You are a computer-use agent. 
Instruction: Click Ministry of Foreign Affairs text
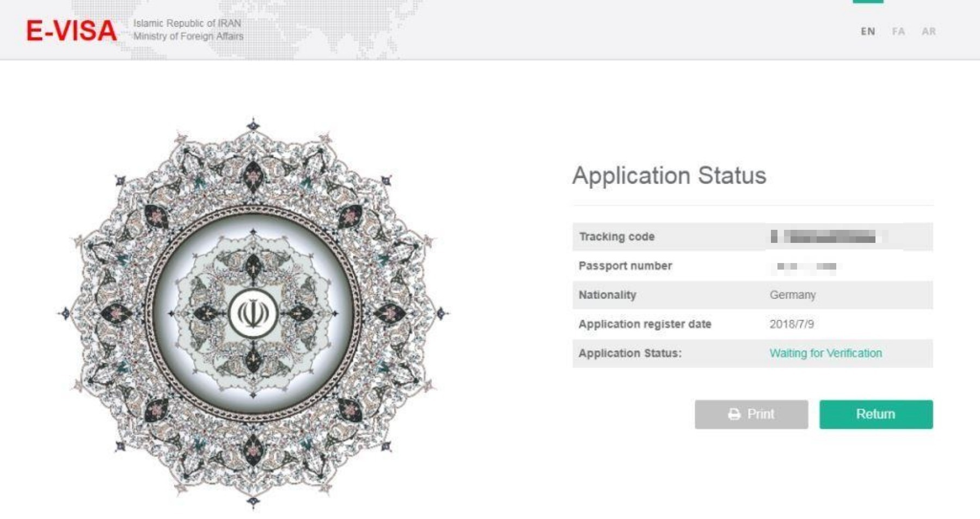pos(188,36)
